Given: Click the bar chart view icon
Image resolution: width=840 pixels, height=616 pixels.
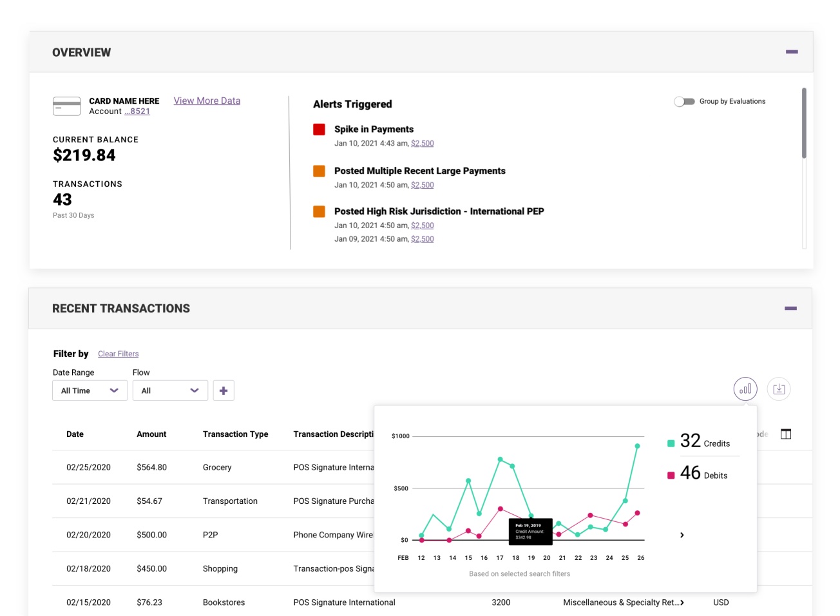Looking at the screenshot, I should click(745, 389).
